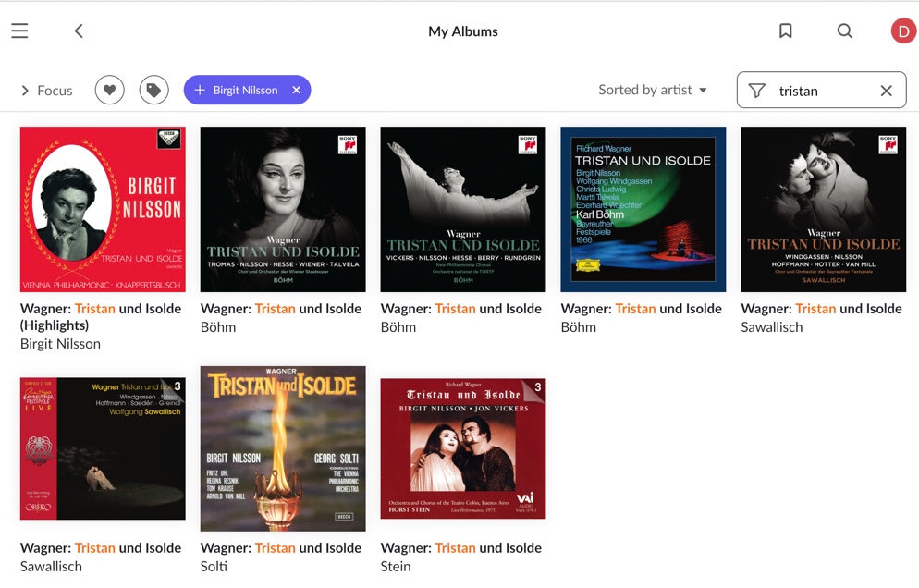Viewport: 919px width, 588px height.
Task: Click the bookmark icon in header
Action: click(785, 31)
